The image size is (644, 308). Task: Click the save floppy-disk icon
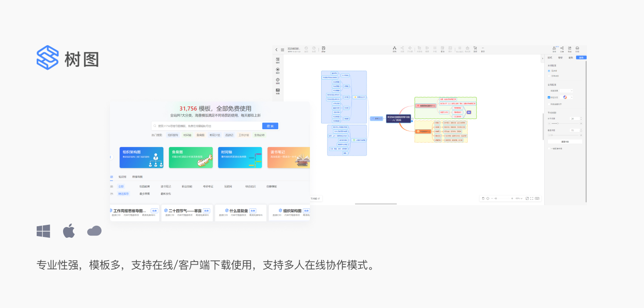323,49
